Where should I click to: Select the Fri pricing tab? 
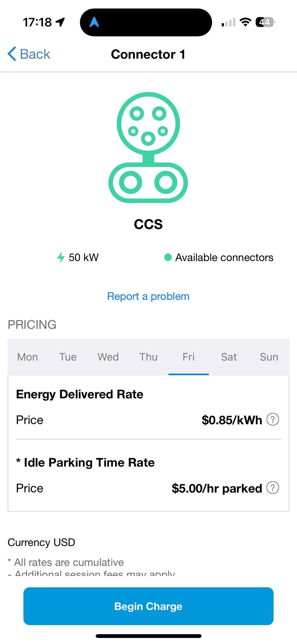188,357
